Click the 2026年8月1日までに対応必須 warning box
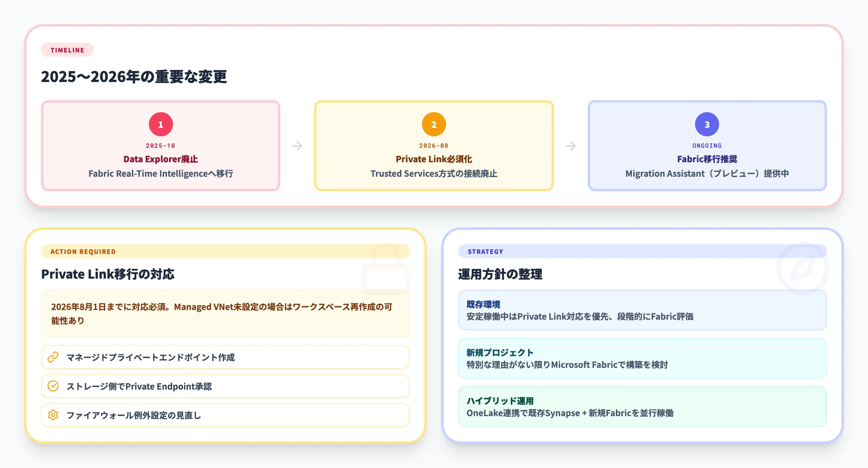 tap(225, 314)
